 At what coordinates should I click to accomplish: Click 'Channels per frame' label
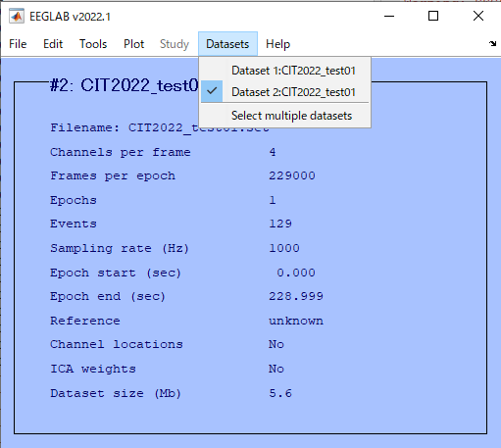click(x=121, y=152)
